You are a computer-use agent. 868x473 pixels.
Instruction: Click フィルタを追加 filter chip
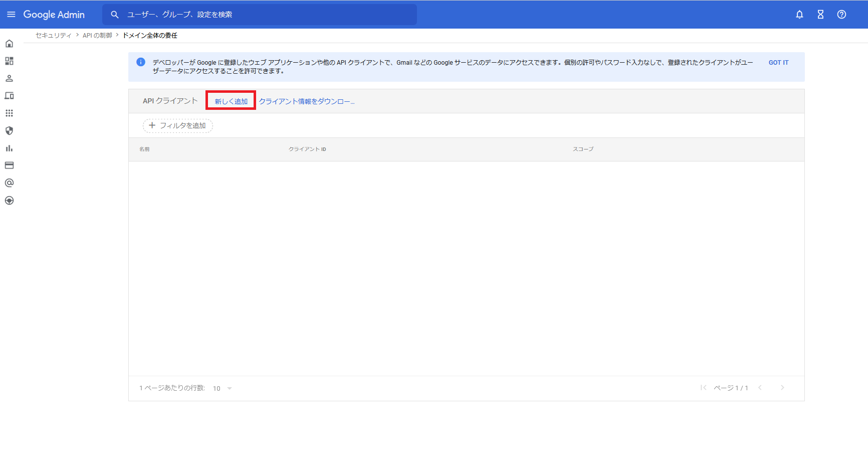coord(178,125)
